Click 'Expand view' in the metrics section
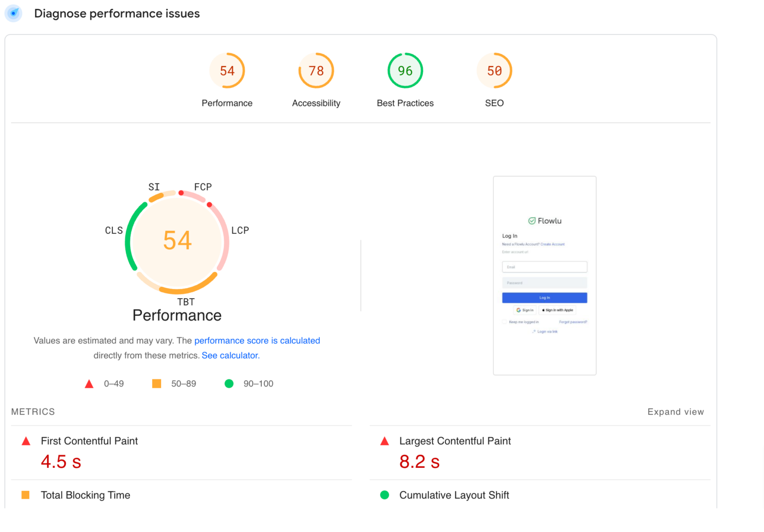Screen dimensions: 764x532 click(x=675, y=412)
